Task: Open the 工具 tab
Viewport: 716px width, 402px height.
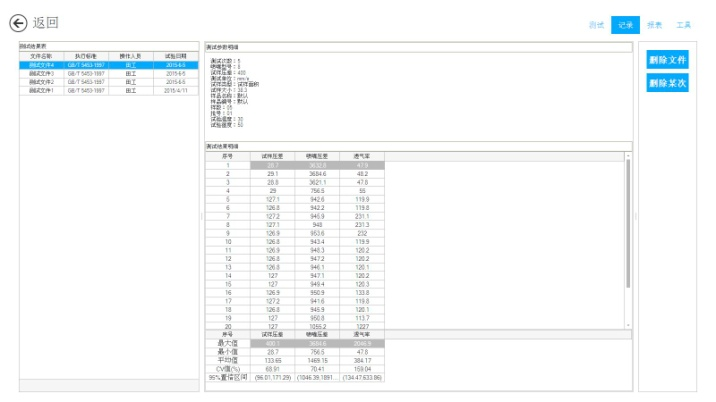Action: coord(684,24)
